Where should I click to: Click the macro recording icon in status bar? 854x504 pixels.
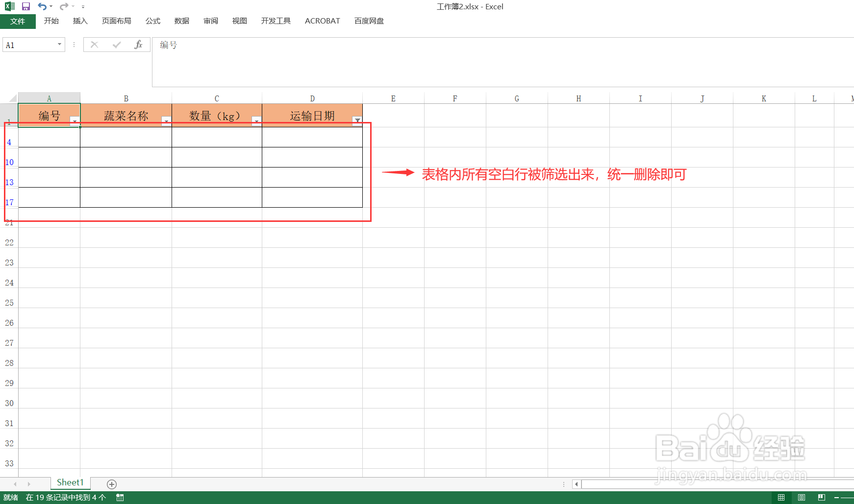coord(120,498)
